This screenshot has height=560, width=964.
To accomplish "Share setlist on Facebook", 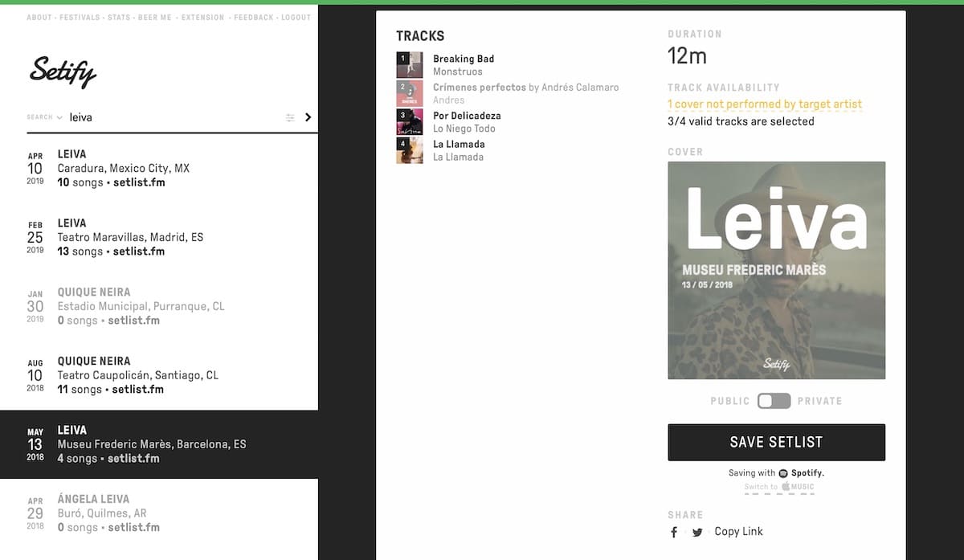I will [674, 533].
